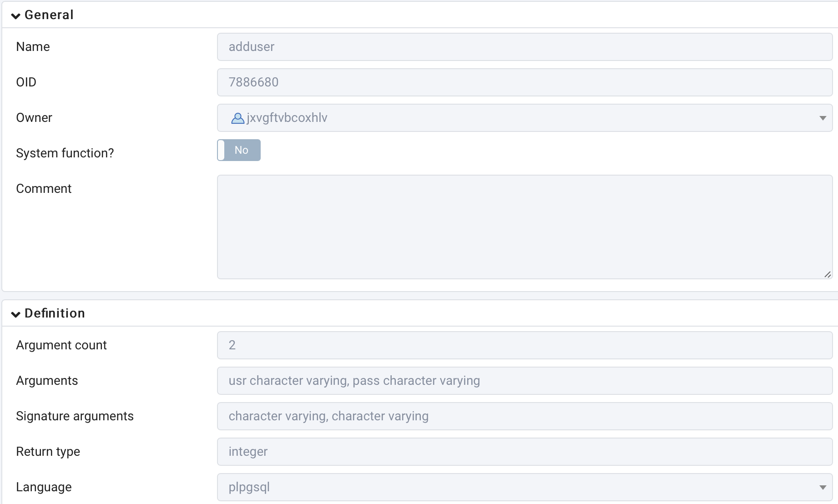Click inside the Comment text area
The height and width of the screenshot is (504, 838).
(x=525, y=227)
